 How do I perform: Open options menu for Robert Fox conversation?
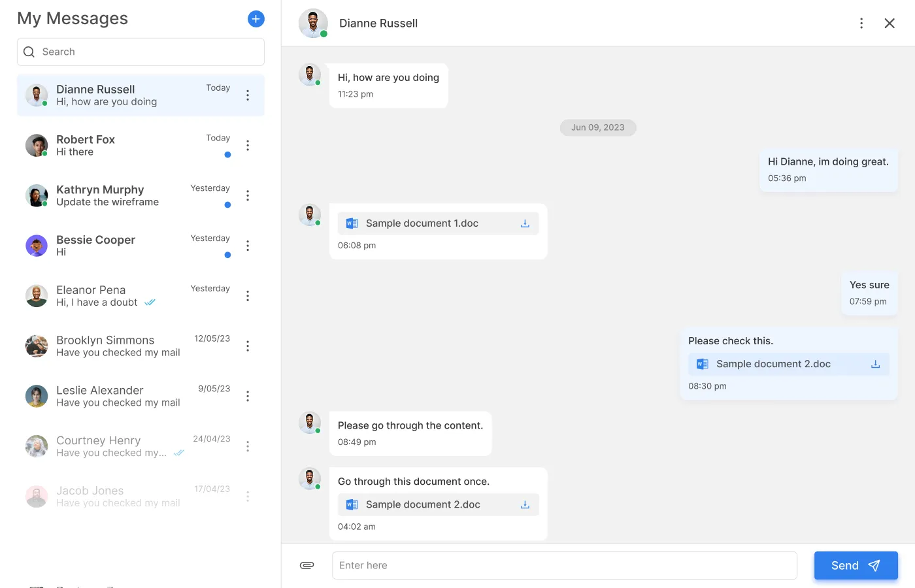pos(248,146)
